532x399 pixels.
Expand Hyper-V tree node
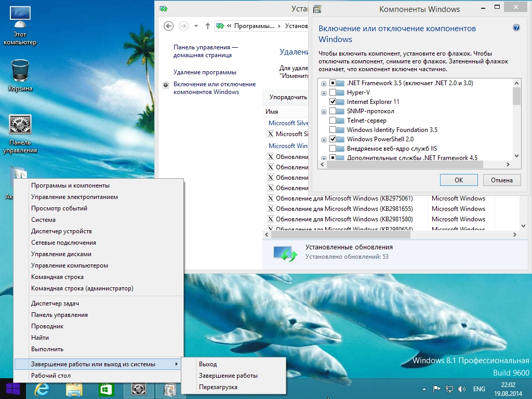click(x=324, y=93)
